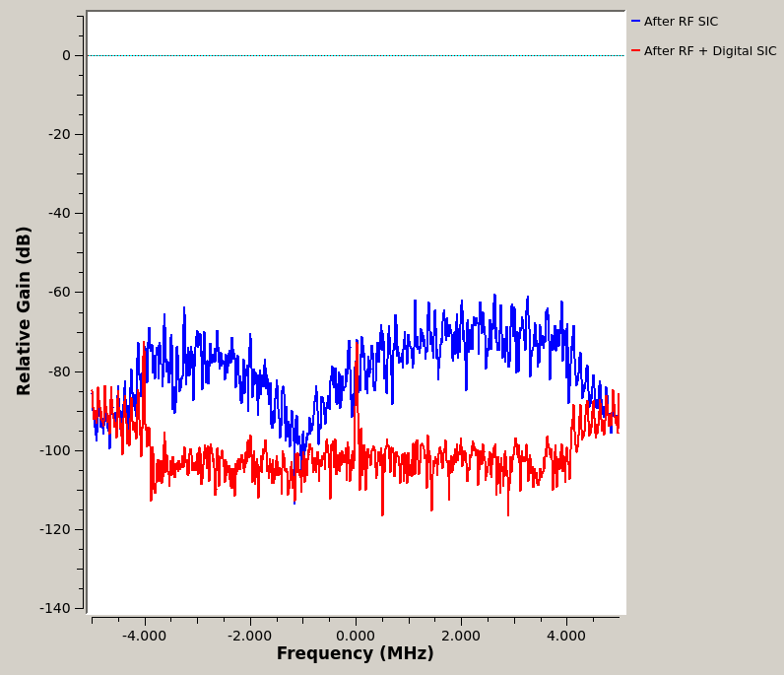
Task: Click the 2.000 frequency axis label
Action: (461, 636)
